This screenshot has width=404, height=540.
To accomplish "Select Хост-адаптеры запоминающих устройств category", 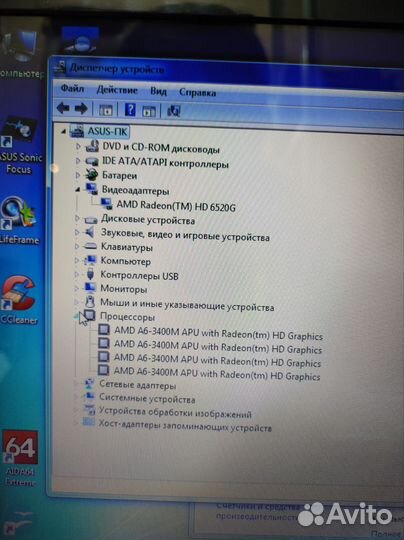I will click(x=185, y=426).
